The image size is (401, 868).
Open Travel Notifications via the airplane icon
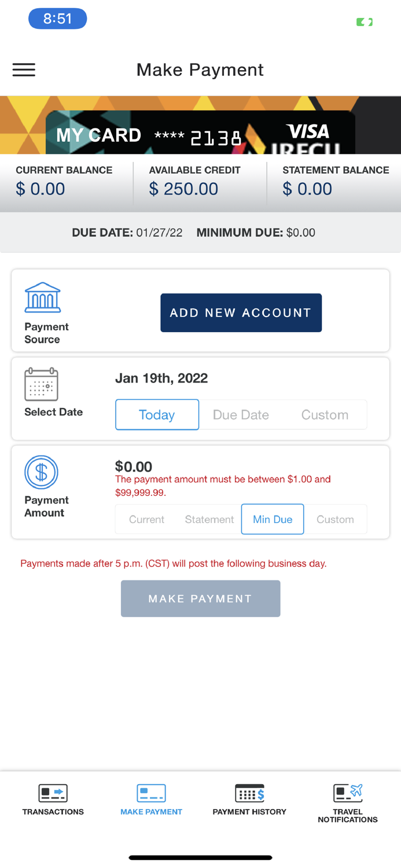[347, 793]
